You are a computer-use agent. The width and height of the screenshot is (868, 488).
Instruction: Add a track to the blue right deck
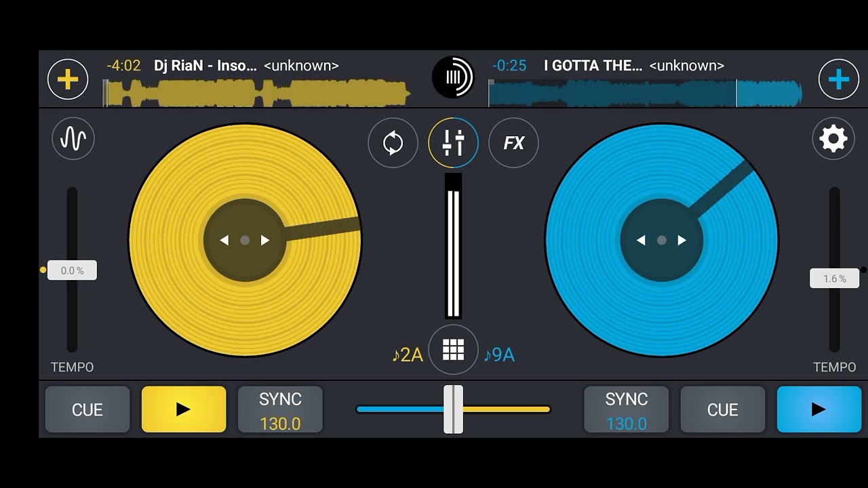(x=839, y=79)
